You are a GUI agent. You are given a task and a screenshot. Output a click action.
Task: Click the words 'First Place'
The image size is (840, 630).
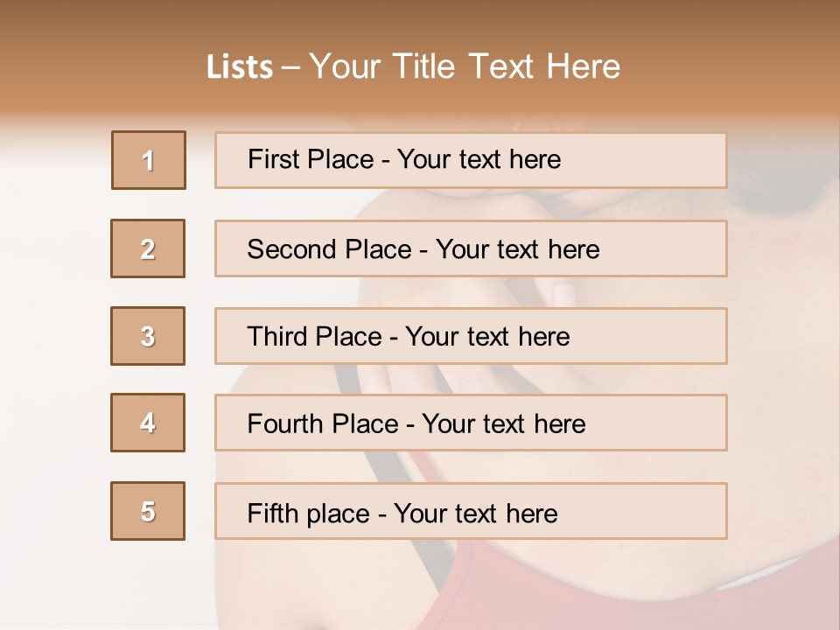click(311, 159)
